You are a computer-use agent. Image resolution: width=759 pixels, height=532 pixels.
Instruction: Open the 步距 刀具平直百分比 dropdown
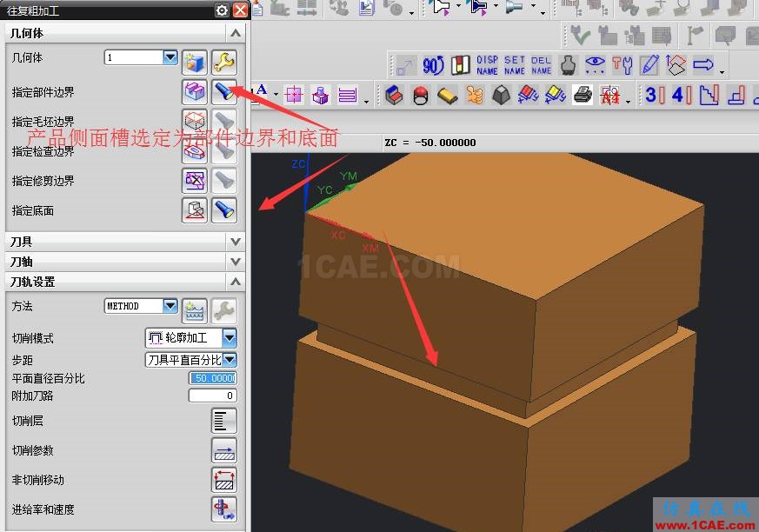pyautogui.click(x=230, y=360)
